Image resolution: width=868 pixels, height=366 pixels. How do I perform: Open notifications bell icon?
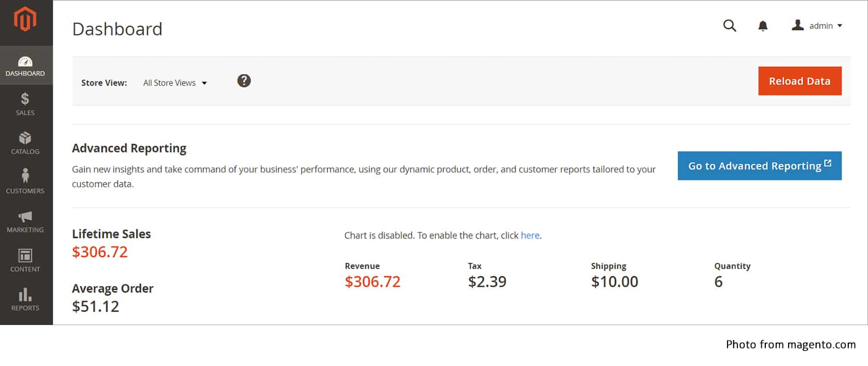pyautogui.click(x=763, y=26)
